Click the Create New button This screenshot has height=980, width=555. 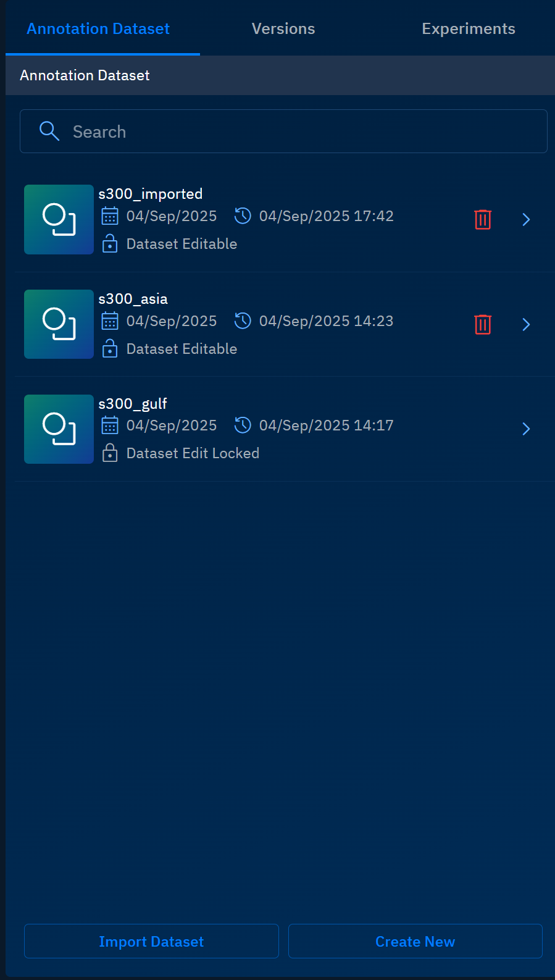(415, 941)
